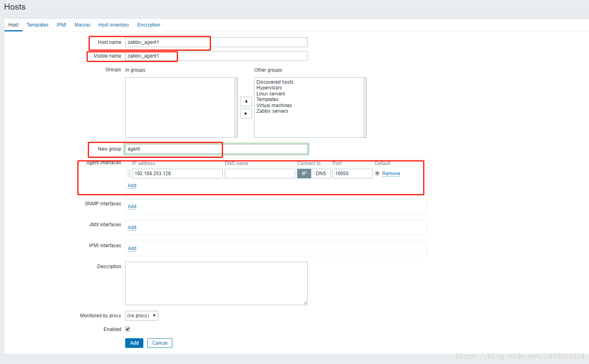Switch to the Macros tab
589x364 pixels.
tap(82, 25)
